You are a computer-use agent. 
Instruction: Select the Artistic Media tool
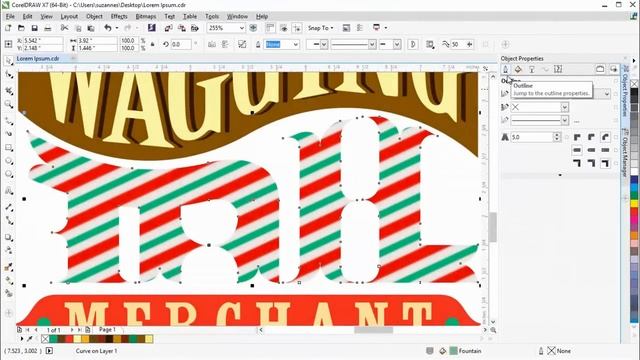(9, 133)
